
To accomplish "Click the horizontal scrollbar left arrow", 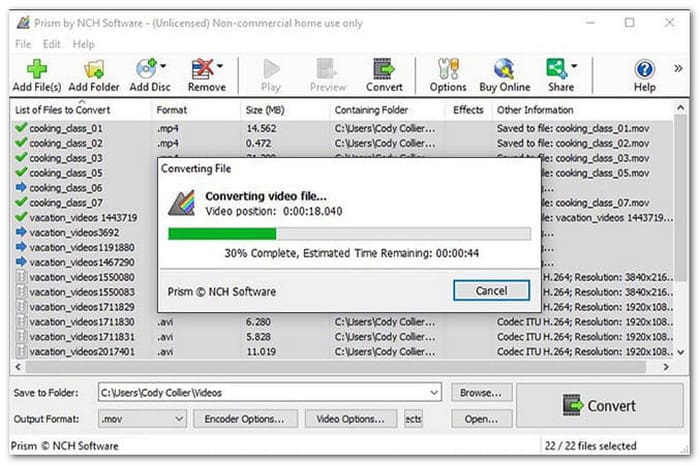I will [x=18, y=367].
